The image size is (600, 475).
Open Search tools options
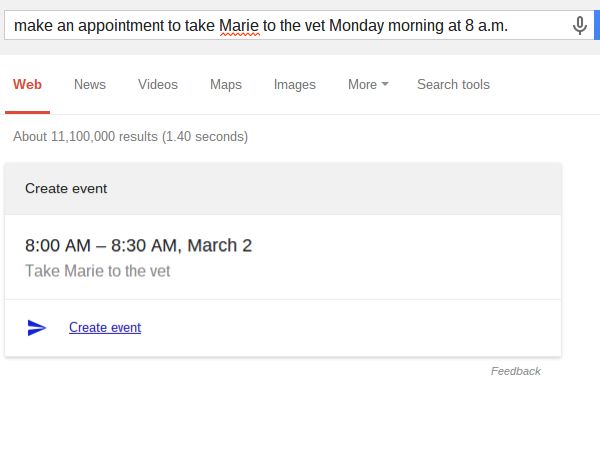click(453, 85)
